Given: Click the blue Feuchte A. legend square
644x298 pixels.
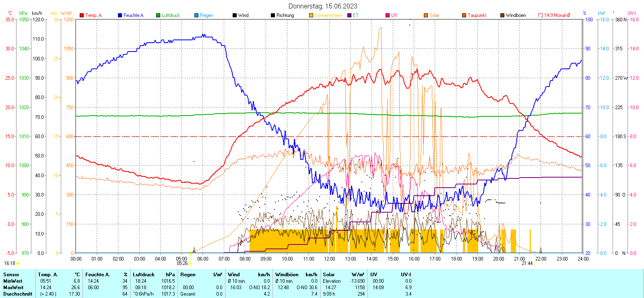Looking at the screenshot, I should pos(120,15).
